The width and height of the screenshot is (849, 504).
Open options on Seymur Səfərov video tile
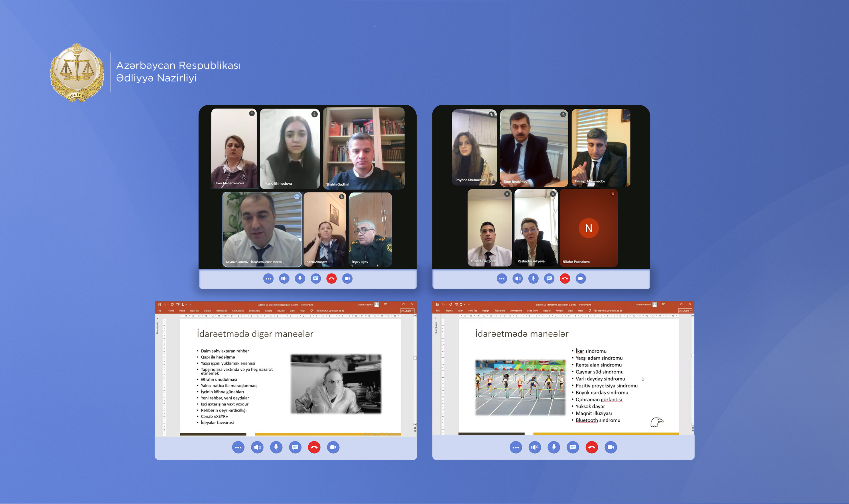[297, 197]
